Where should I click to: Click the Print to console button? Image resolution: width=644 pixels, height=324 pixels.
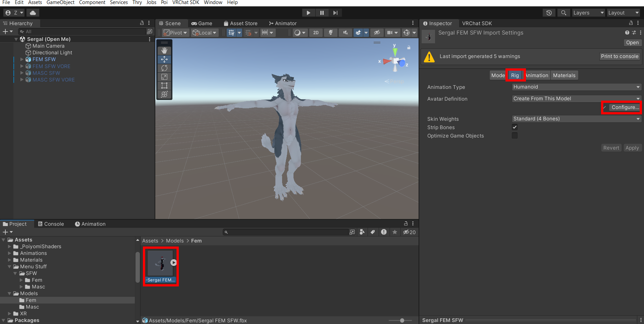click(x=619, y=56)
